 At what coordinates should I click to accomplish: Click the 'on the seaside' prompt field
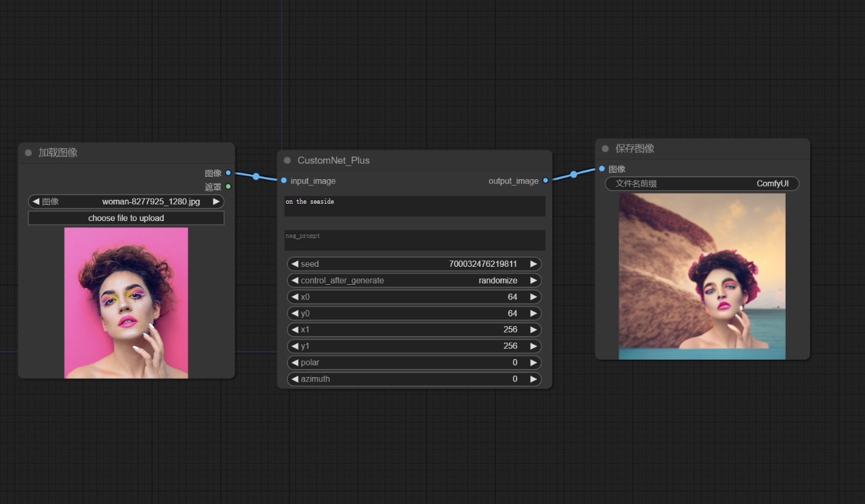point(415,206)
